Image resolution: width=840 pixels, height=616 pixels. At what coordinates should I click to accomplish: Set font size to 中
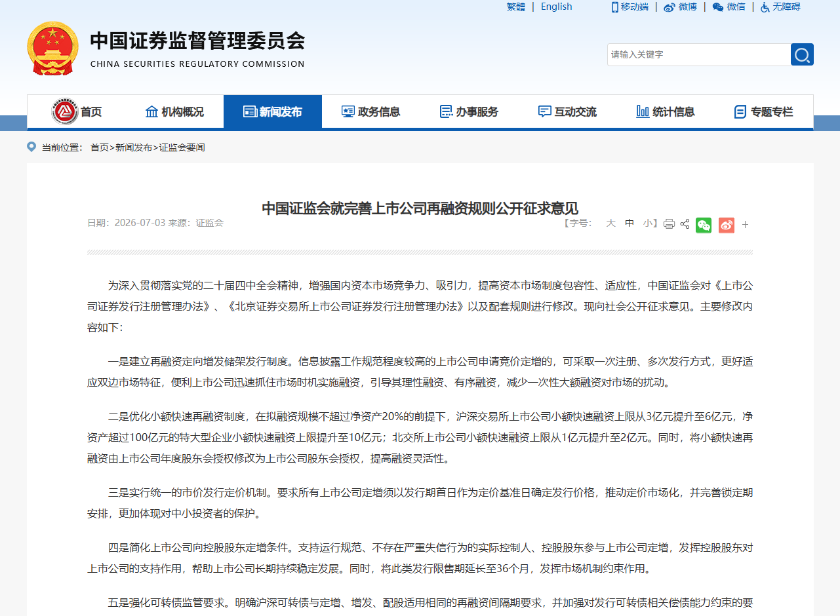630,223
